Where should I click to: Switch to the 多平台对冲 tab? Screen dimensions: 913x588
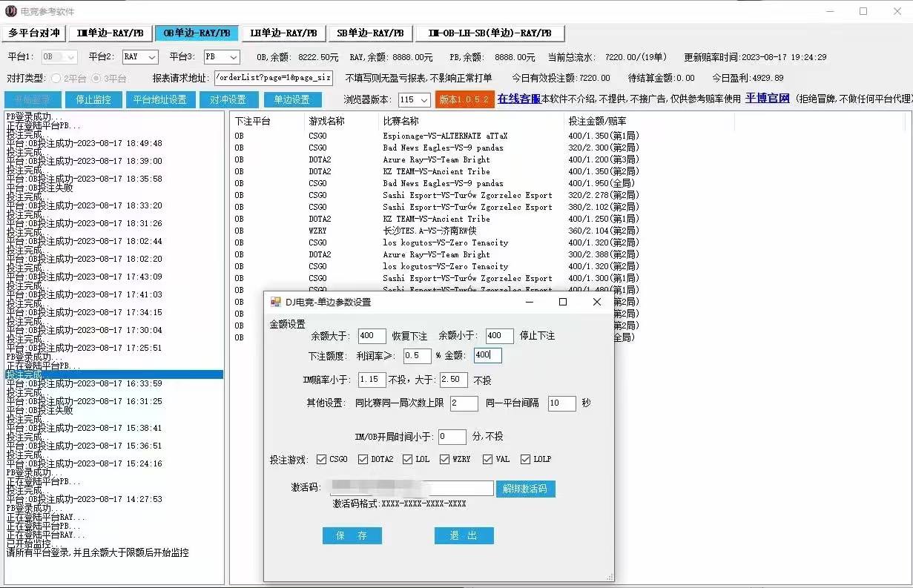coord(33,33)
